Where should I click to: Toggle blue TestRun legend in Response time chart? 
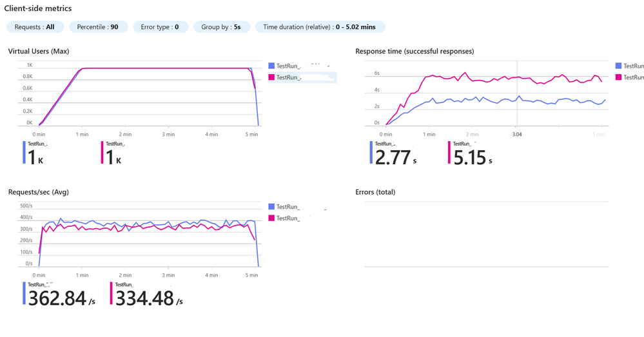tap(630, 66)
